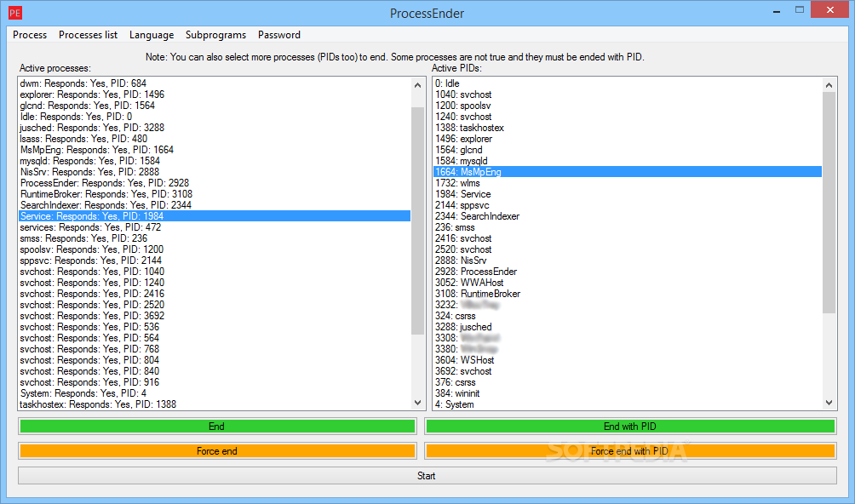Screen dimensions: 855x504
Task: Select '3288: jusched' in Active PIDs
Action: point(628,327)
